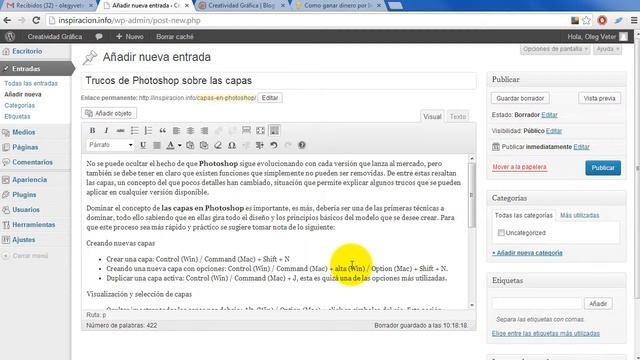Click Guardar borrador button
Image resolution: width=640 pixels, height=360 pixels.
coord(520,98)
